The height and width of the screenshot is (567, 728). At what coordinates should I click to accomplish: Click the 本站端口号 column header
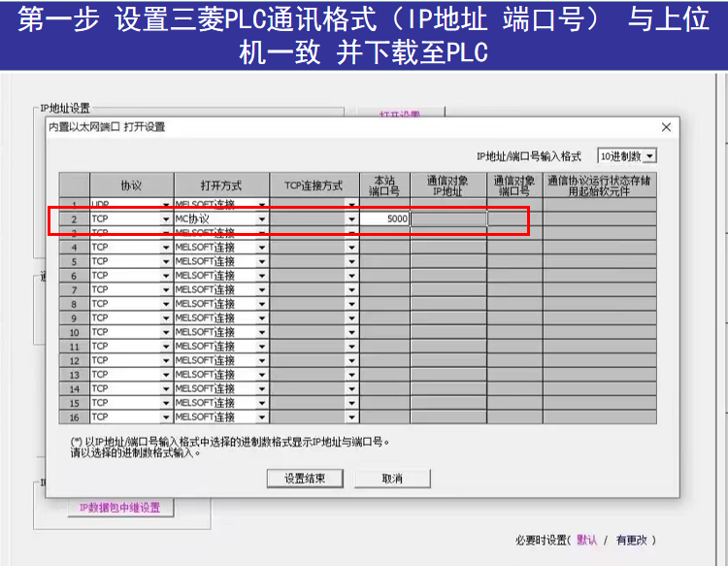(x=385, y=185)
